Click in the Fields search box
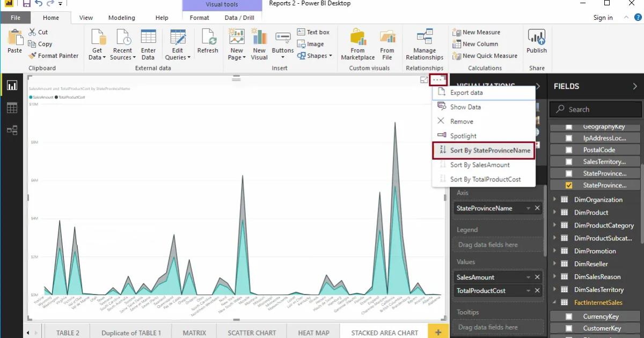The height and width of the screenshot is (338, 644). point(595,109)
